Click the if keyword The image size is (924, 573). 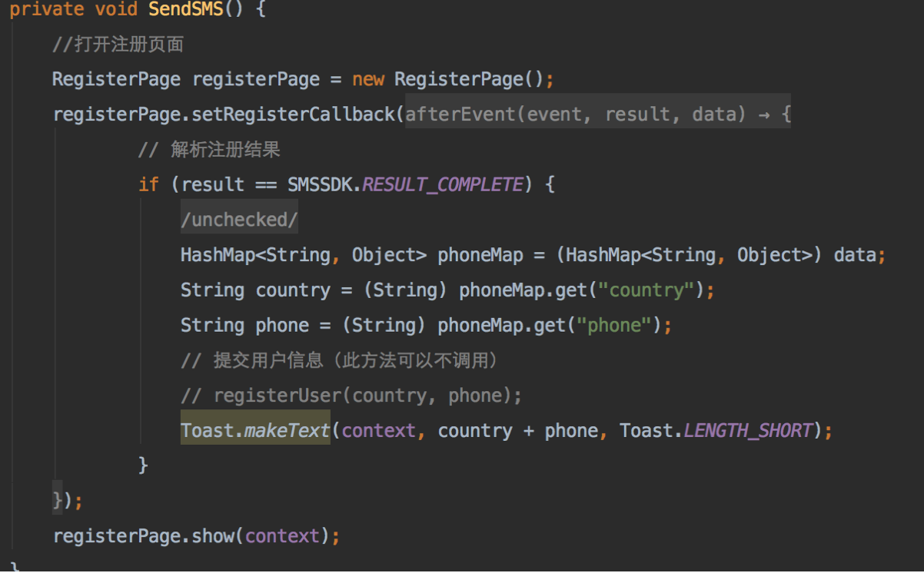click(x=148, y=184)
